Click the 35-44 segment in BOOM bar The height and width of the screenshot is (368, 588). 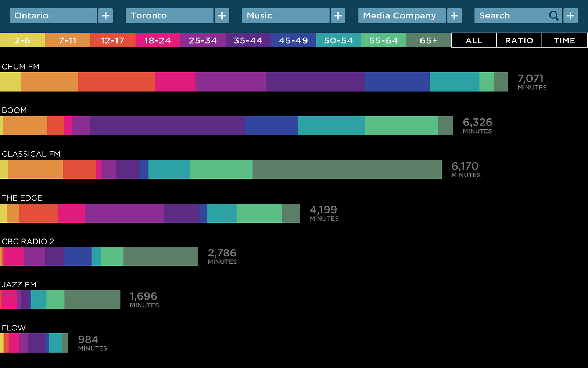[x=167, y=125]
